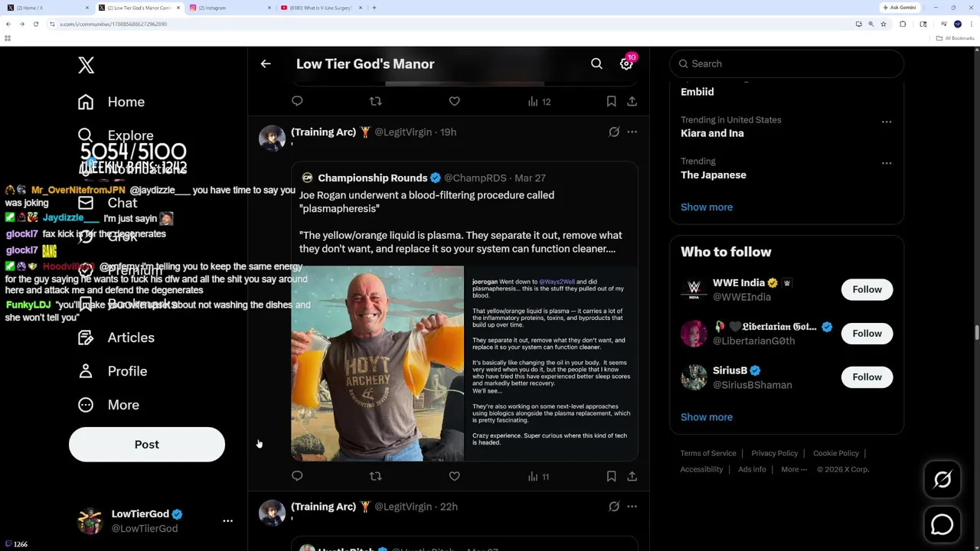
Task: Open Profile from the sidebar
Action: [112, 371]
